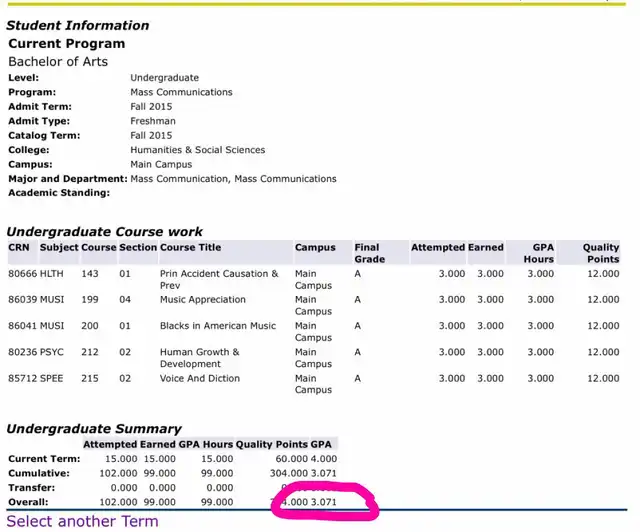Click the Voice And Diction course title
The width and height of the screenshot is (640, 532).
pyautogui.click(x=199, y=378)
